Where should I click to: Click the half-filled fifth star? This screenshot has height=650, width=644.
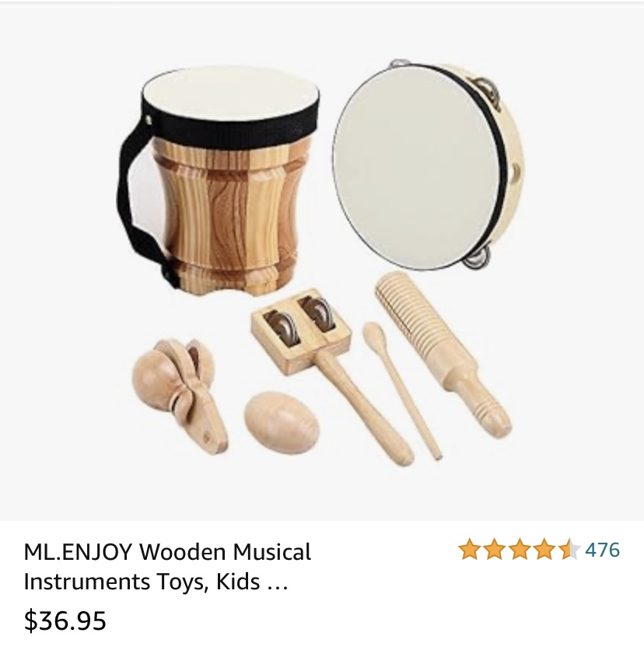568,550
